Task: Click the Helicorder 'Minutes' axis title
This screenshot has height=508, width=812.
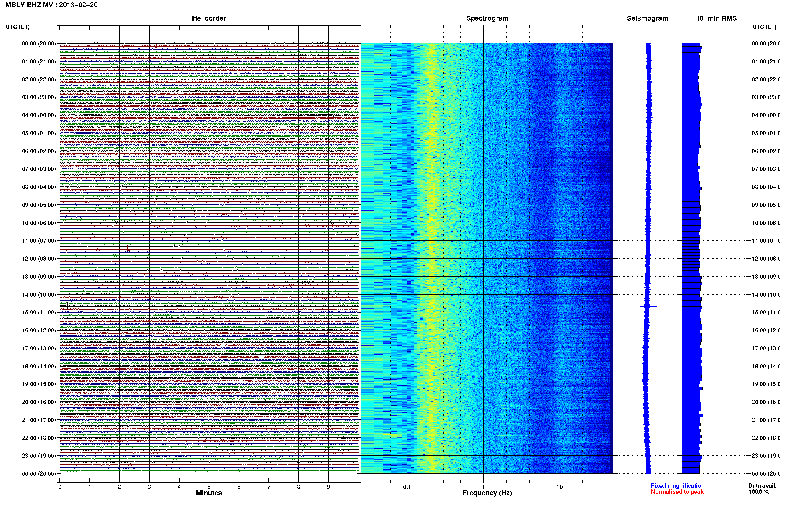Action: click(x=209, y=493)
